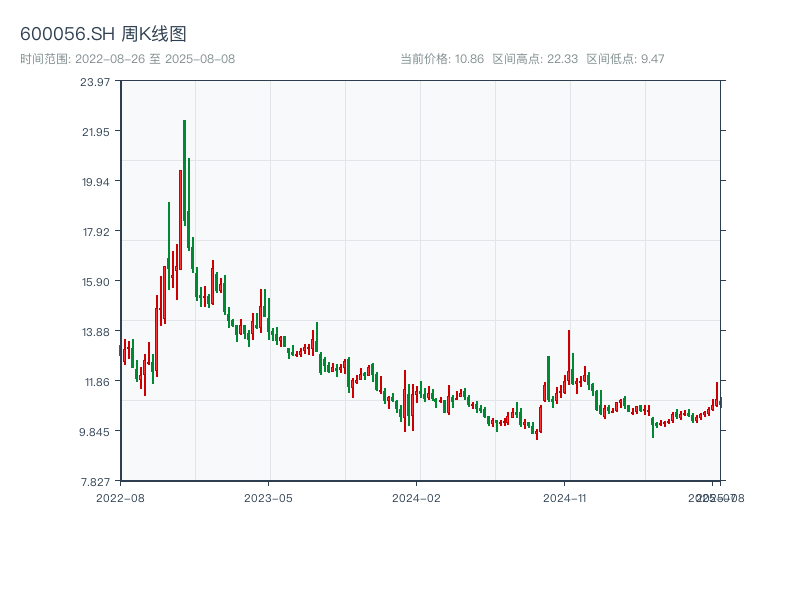
Task: Click the last candlestick at the chart's right edge
Action: [x=720, y=403]
